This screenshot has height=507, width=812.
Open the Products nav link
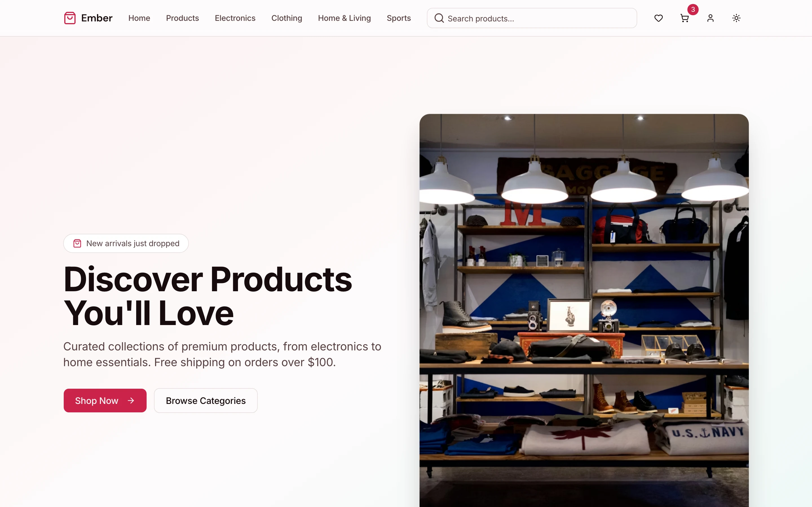pyautogui.click(x=182, y=18)
